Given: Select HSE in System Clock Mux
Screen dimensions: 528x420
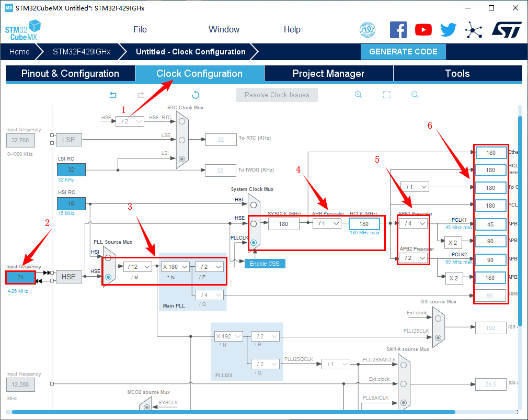Looking at the screenshot, I should (253, 223).
